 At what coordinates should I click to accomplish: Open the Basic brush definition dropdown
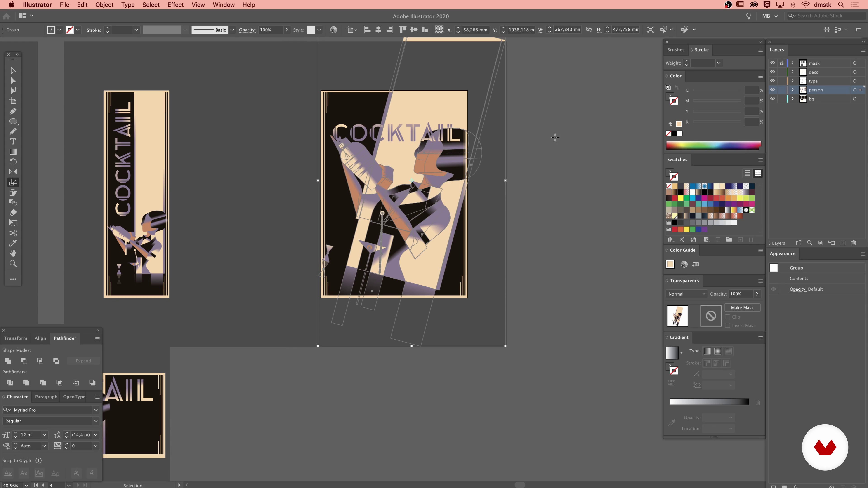tap(232, 30)
